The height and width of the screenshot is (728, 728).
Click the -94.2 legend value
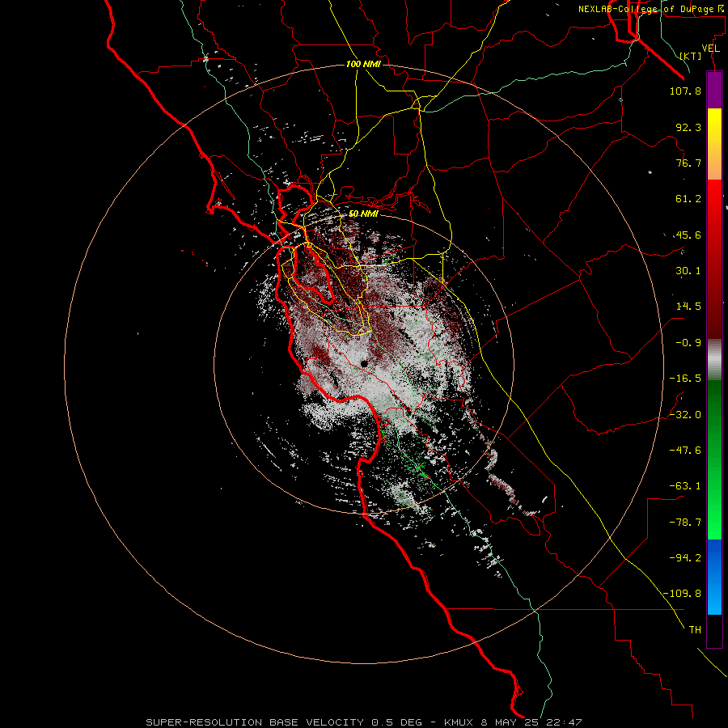685,557
